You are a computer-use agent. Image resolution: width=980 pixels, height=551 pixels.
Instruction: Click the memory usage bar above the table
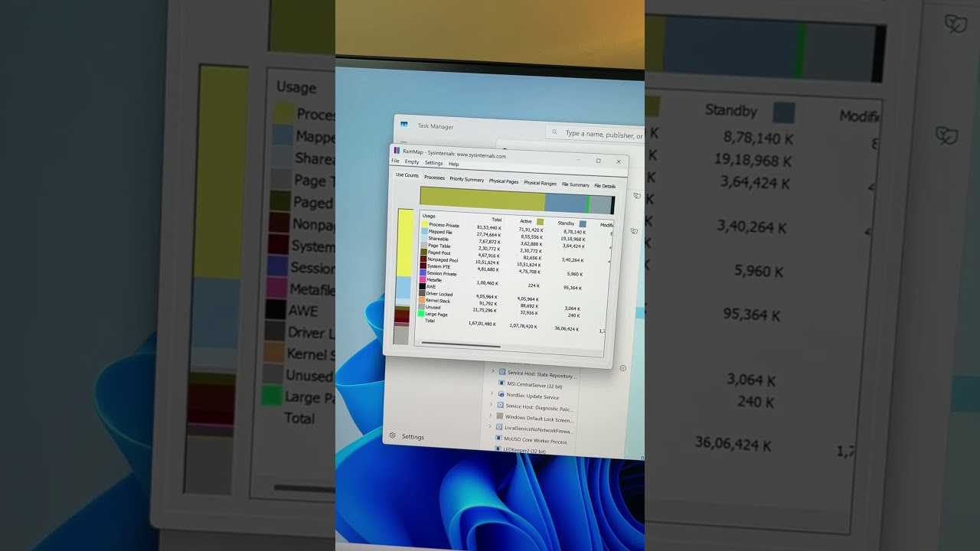click(x=517, y=201)
